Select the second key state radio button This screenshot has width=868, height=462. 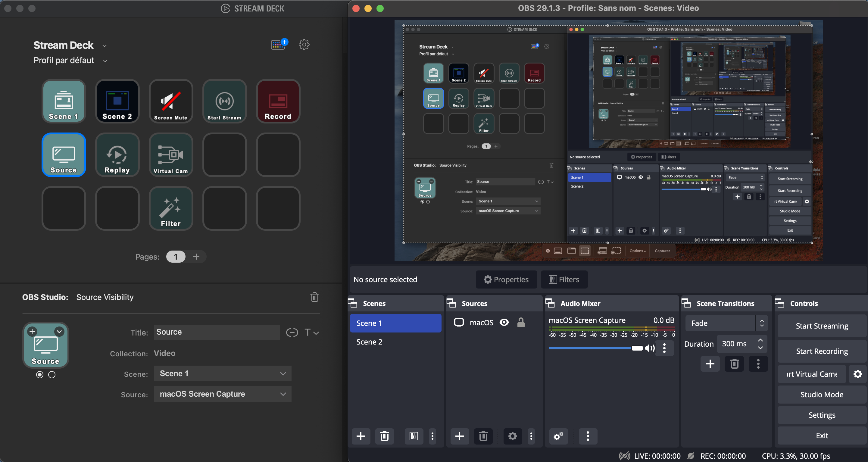pos(52,375)
